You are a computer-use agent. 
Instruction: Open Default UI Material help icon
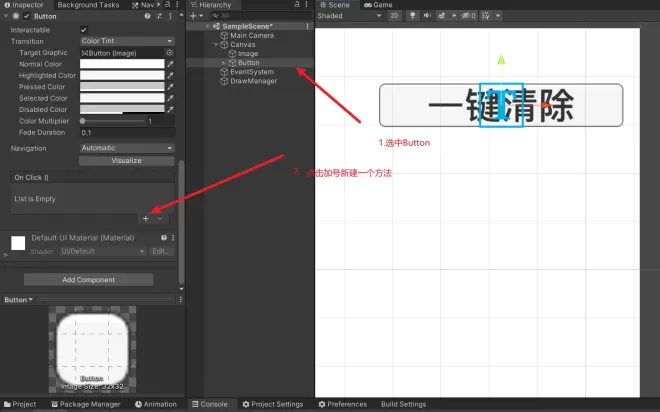pos(164,238)
